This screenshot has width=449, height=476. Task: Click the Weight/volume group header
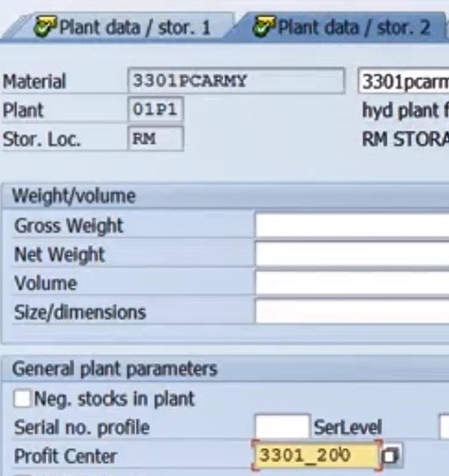pyautogui.click(x=74, y=196)
